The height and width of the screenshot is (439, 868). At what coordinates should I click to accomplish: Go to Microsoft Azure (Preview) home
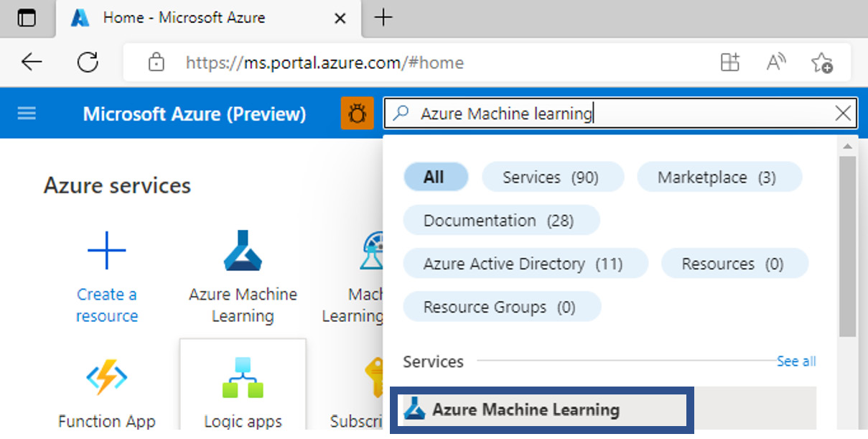[x=195, y=114]
